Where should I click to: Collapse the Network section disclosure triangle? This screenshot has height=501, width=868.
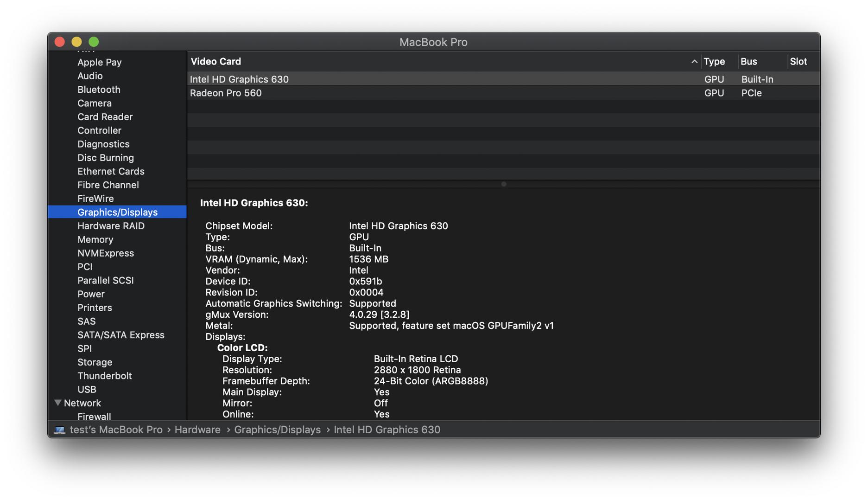click(x=58, y=403)
